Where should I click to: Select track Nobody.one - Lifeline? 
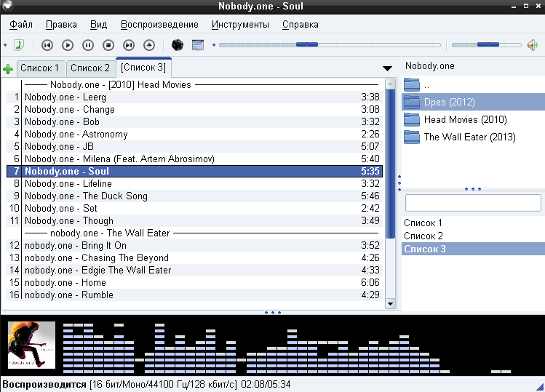point(195,183)
